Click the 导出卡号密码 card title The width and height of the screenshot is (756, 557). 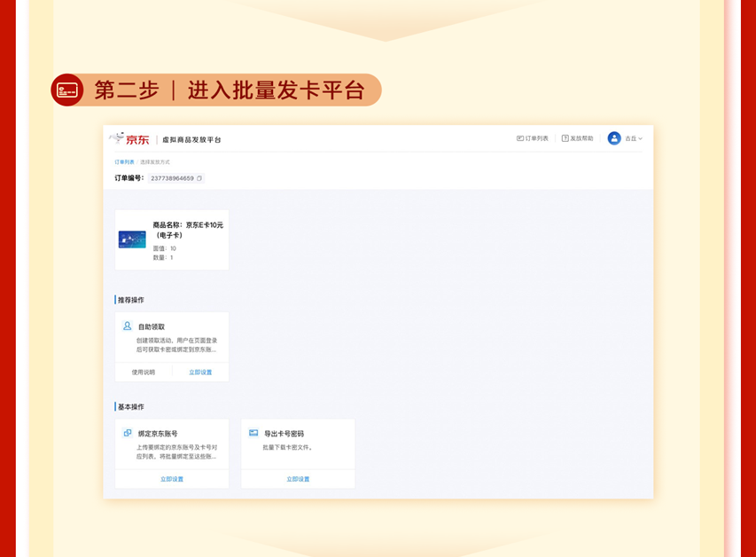point(284,434)
